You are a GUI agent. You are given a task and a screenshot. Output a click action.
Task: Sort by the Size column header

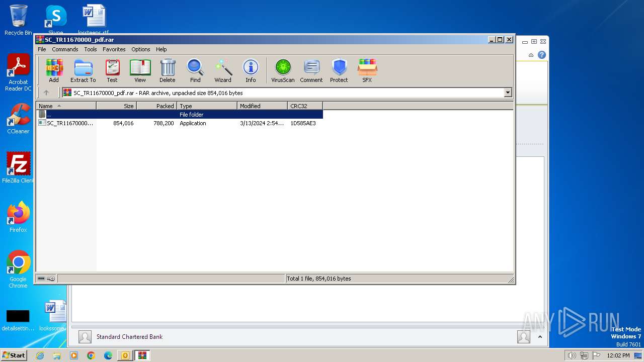pyautogui.click(x=116, y=106)
